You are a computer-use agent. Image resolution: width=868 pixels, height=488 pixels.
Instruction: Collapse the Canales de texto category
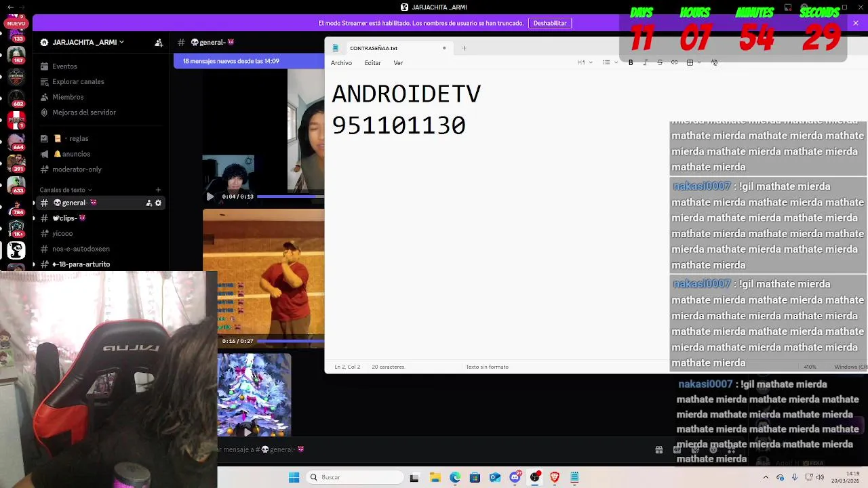[65, 190]
